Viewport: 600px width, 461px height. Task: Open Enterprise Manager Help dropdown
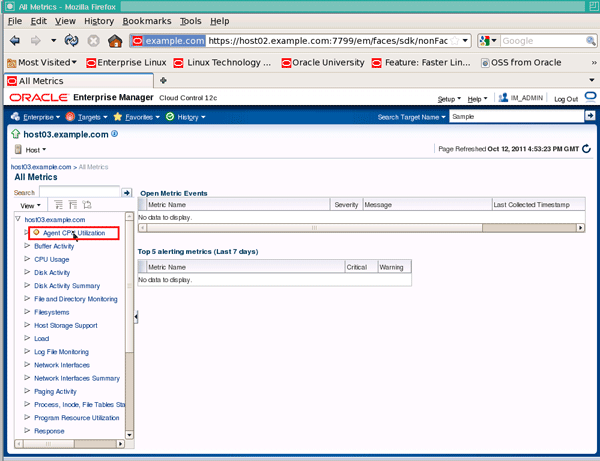point(477,99)
